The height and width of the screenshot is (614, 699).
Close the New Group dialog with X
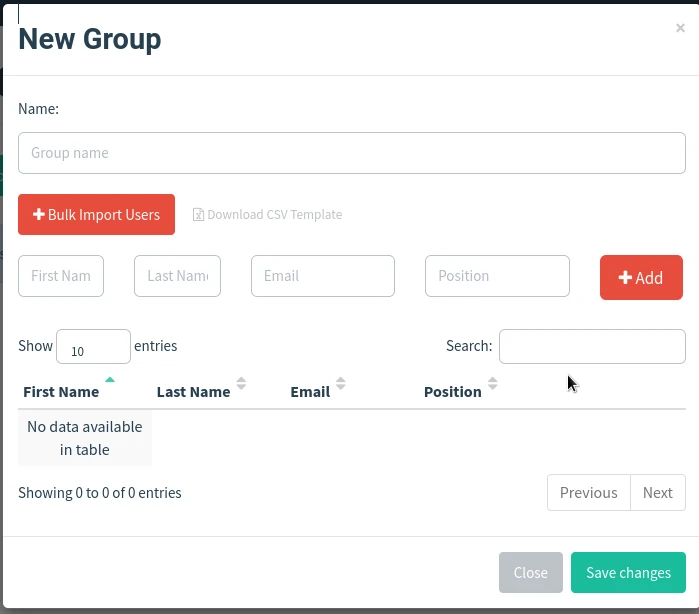pos(680,29)
